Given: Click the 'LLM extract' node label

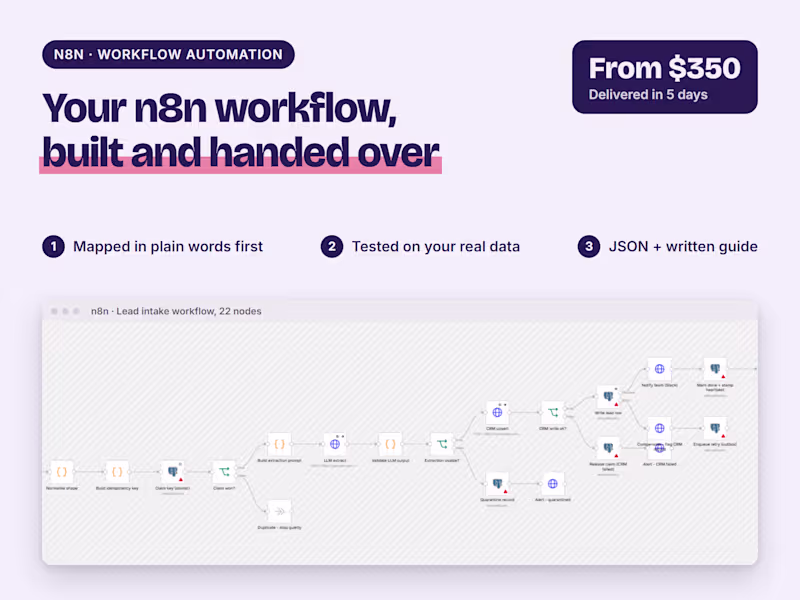Looking at the screenshot, I should pyautogui.click(x=335, y=460).
